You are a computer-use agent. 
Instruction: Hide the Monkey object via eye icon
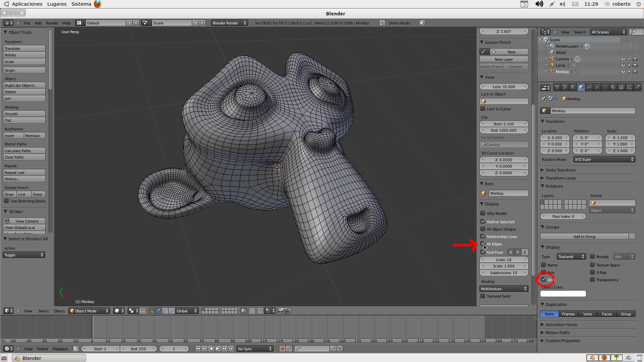[623, 72]
